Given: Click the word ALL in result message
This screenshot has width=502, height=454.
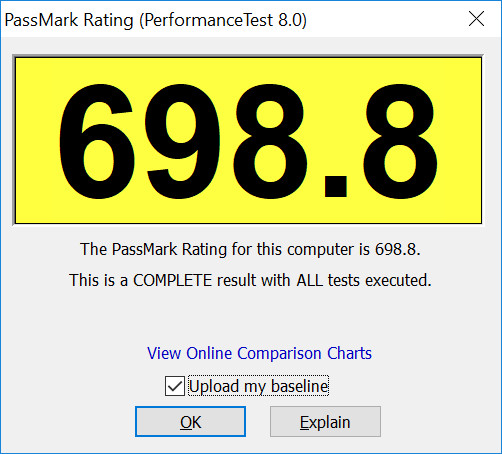Looking at the screenshot, I should coord(310,280).
